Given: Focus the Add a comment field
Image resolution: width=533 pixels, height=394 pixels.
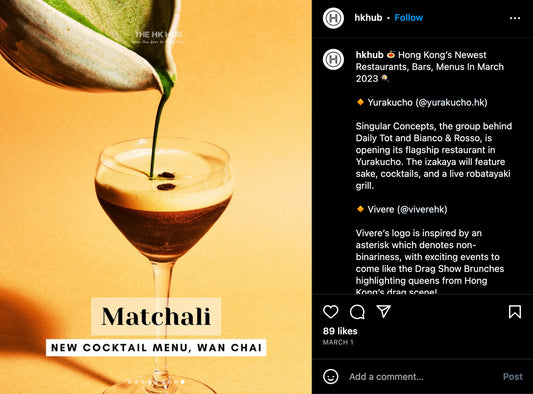Looking at the screenshot, I should 422,377.
